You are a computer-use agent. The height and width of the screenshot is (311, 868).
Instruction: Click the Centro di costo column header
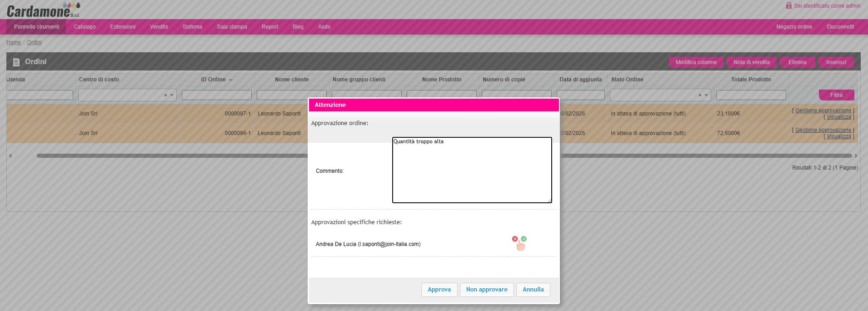(x=99, y=80)
